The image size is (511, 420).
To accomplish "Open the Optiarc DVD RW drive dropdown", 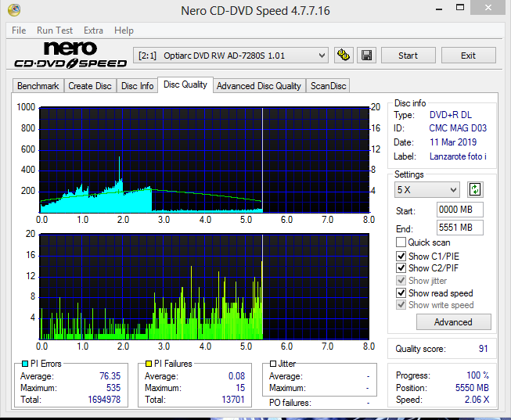I will coord(230,56).
